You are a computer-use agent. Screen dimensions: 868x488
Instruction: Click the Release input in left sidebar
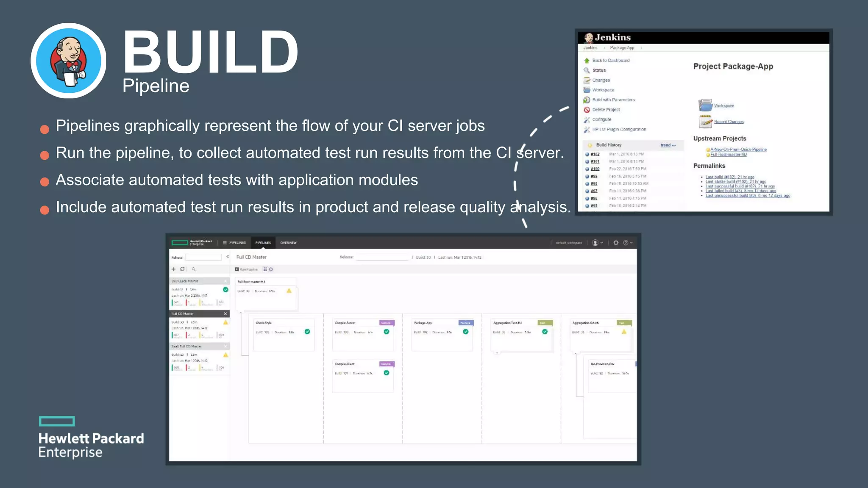(203, 257)
